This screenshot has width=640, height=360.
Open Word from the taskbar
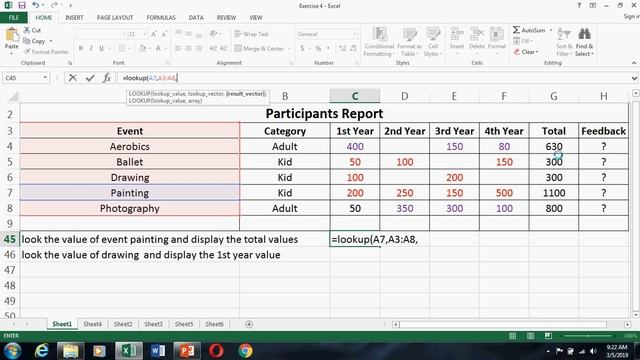click(158, 351)
